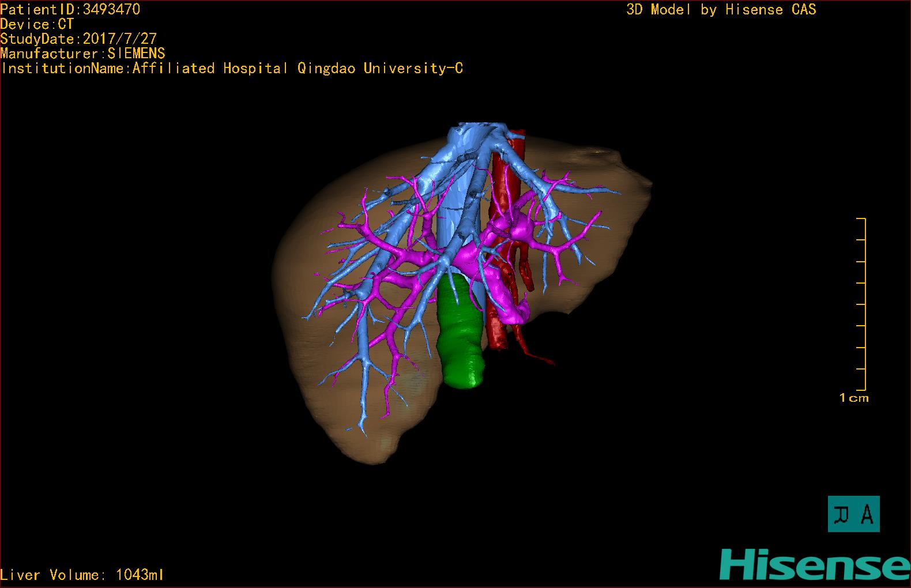Click the InstitutionName Affiliated Hospital label
This screenshot has width=911, height=588.
tap(232, 69)
